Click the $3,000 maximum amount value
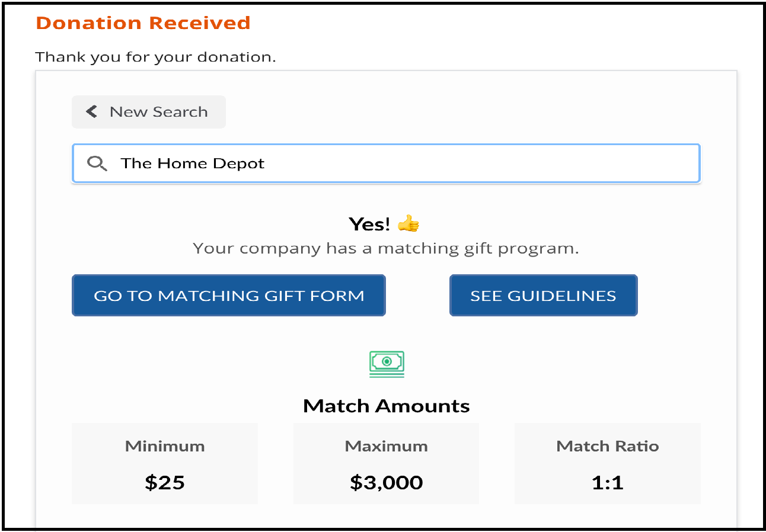This screenshot has height=532, width=766. (x=386, y=483)
